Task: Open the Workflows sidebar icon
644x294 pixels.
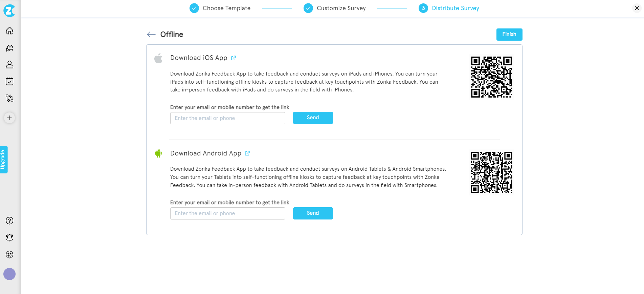Action: coord(9,98)
